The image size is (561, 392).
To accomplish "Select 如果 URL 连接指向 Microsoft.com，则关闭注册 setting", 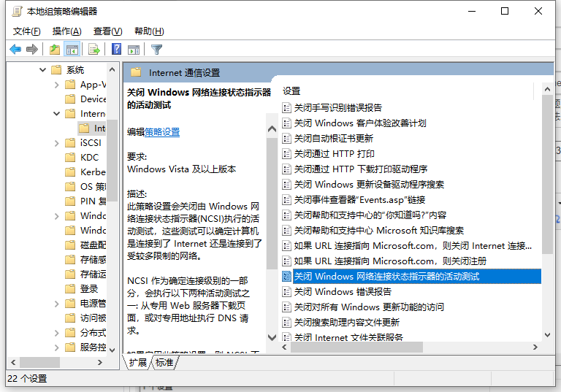I will [x=390, y=261].
